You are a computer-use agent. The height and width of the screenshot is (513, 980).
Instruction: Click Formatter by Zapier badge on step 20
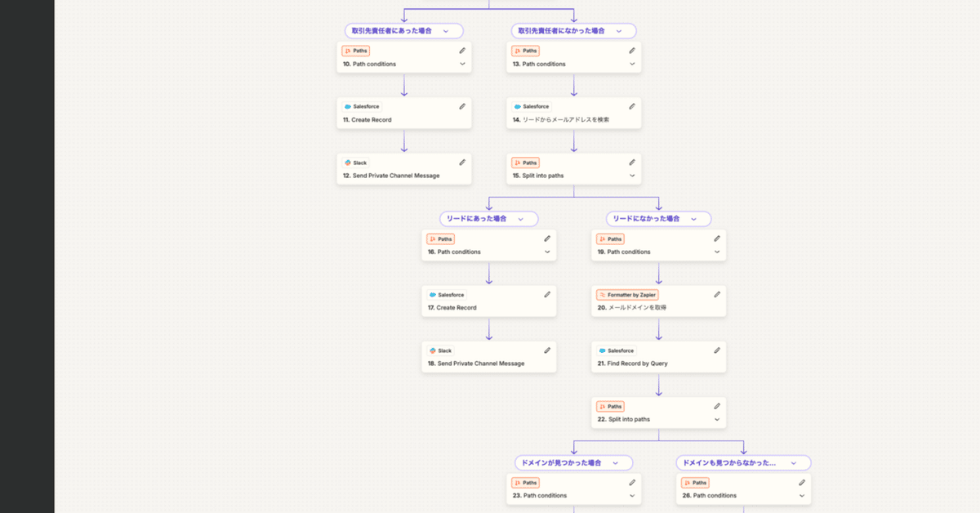point(627,295)
